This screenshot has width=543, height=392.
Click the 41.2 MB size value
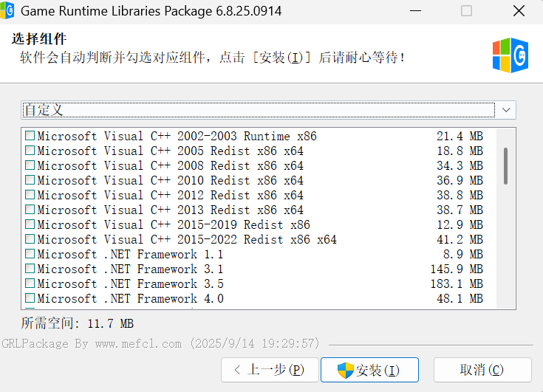460,239
